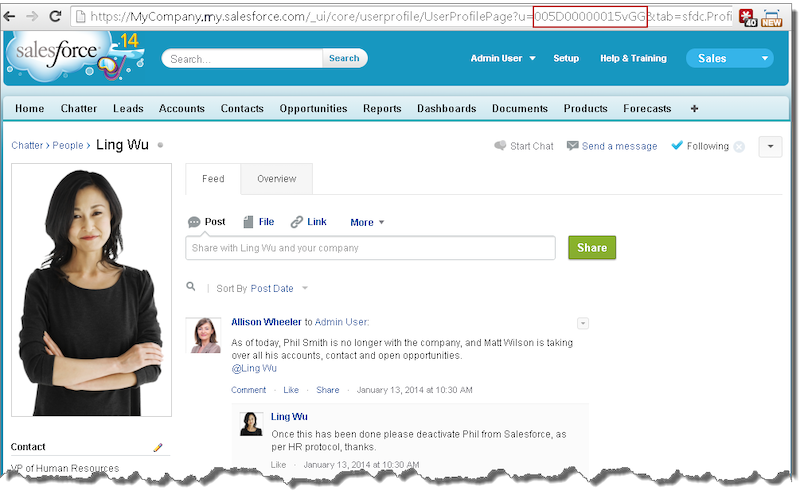Open the Products tab
Image resolution: width=800 pixels, height=502 pixels.
click(x=585, y=109)
